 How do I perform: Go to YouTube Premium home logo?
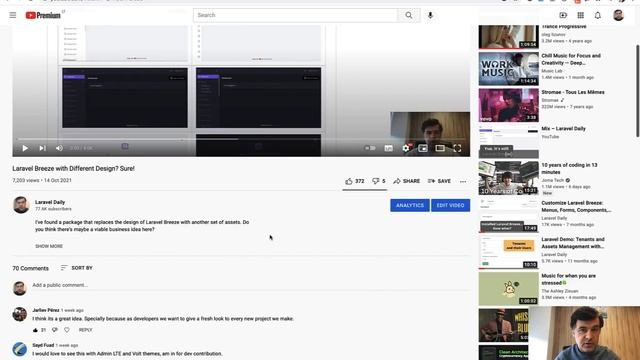(x=43, y=16)
